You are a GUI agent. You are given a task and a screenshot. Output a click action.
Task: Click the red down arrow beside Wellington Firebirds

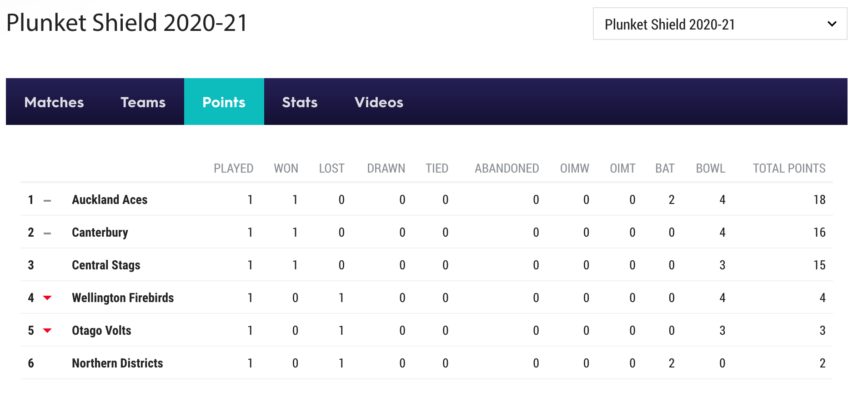point(47,298)
